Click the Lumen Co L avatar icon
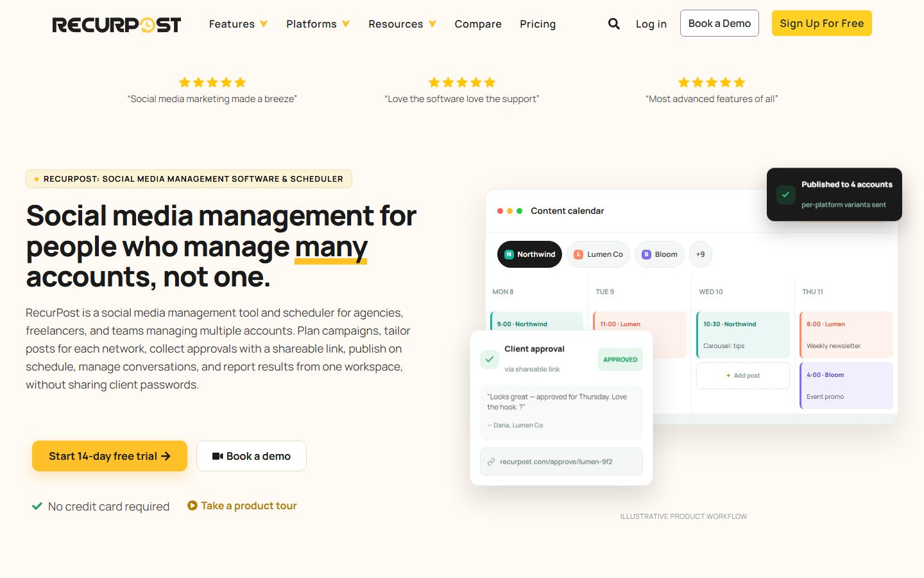 [578, 254]
